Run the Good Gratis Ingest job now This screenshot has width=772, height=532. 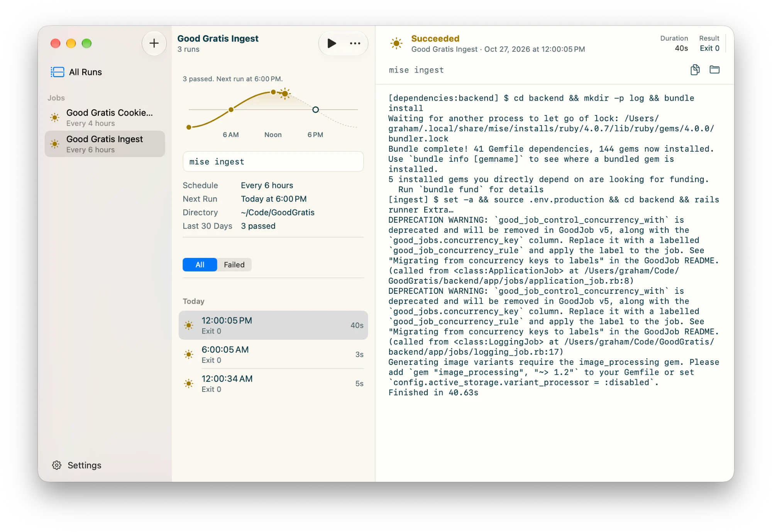point(332,43)
